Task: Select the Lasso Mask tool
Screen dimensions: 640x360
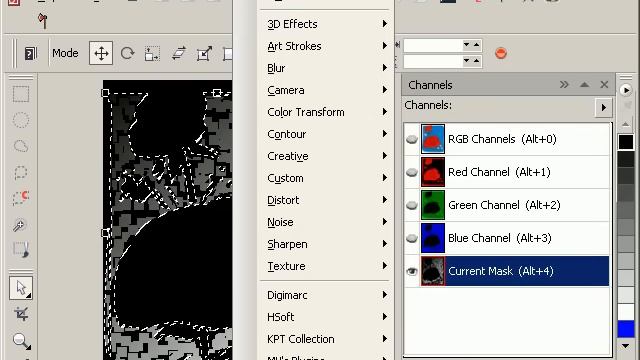Action: tap(21, 172)
